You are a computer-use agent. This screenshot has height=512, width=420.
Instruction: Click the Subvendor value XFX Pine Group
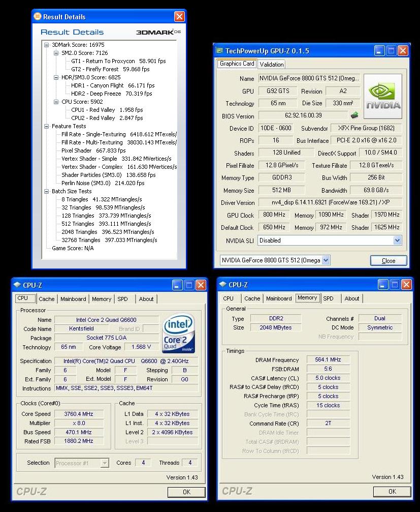(366, 128)
